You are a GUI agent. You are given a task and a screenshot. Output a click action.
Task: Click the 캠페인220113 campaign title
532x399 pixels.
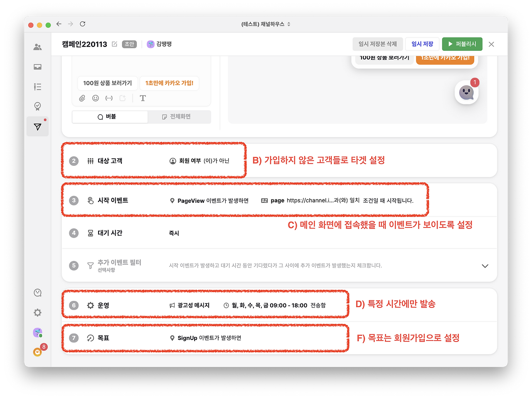coord(84,44)
